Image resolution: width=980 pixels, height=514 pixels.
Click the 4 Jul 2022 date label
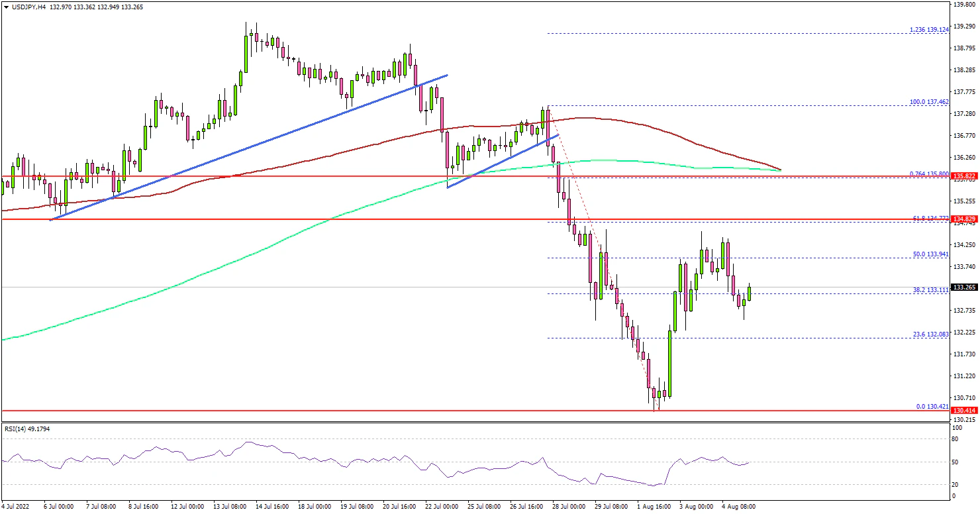[x=17, y=506]
